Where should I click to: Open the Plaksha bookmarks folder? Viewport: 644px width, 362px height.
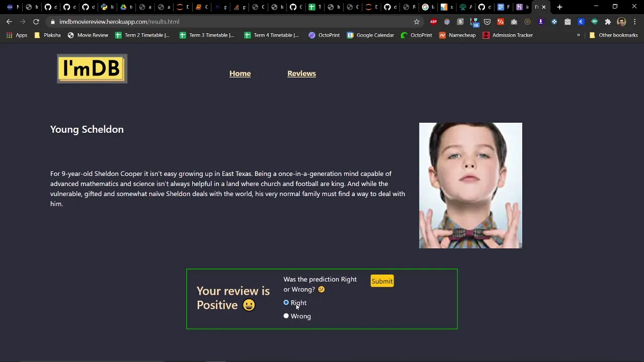[47, 35]
